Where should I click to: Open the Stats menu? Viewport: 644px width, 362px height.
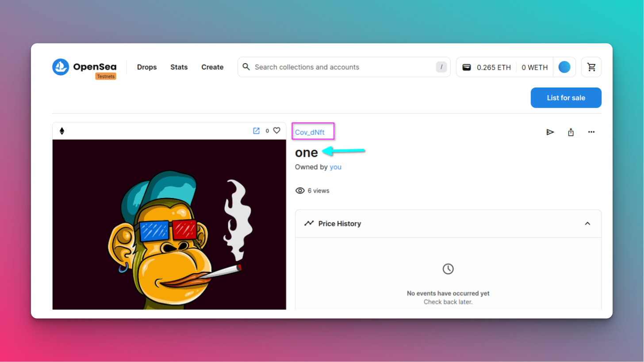[179, 67]
